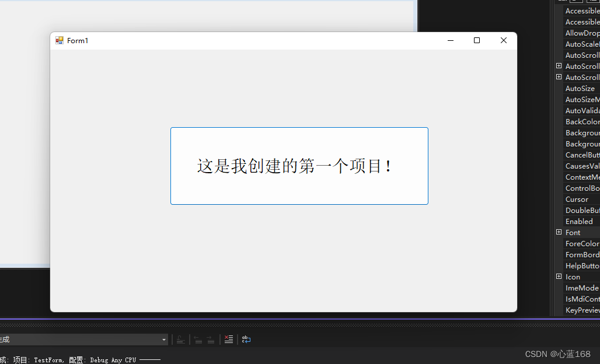Viewport: 600px width, 364px height.
Task: Select the AutoSize property row
Action: [x=580, y=88]
